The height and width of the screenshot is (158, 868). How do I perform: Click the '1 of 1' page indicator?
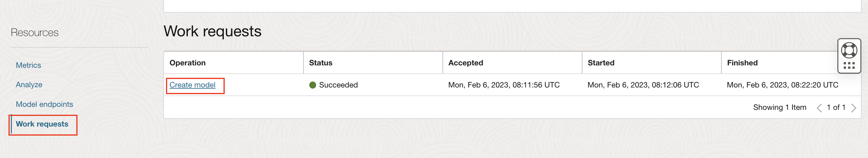pyautogui.click(x=836, y=107)
